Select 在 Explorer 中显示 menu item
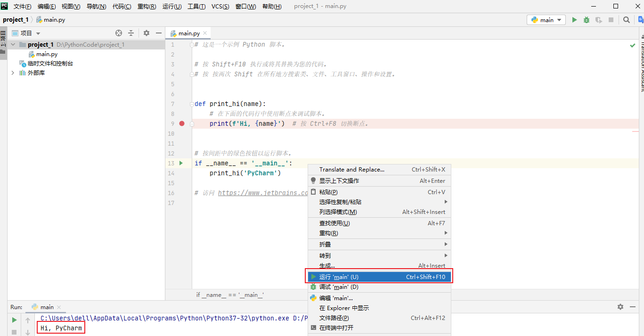 379,308
